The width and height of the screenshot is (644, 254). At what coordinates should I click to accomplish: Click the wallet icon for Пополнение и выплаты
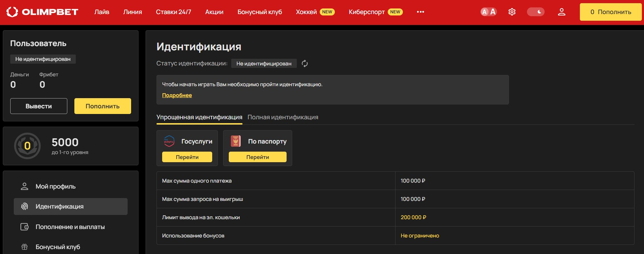24,227
